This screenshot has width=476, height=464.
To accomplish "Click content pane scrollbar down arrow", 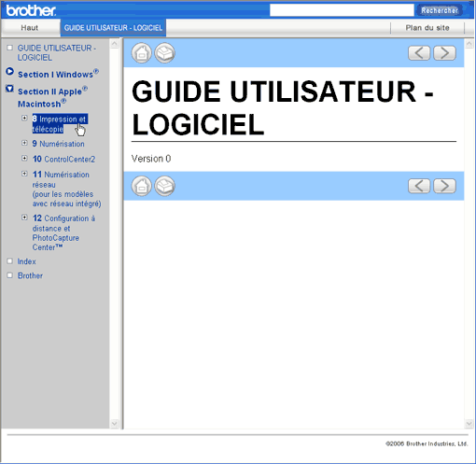I will 469,423.
